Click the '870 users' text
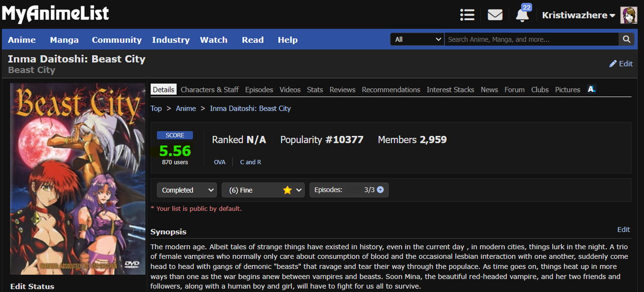644x292 pixels. (175, 162)
